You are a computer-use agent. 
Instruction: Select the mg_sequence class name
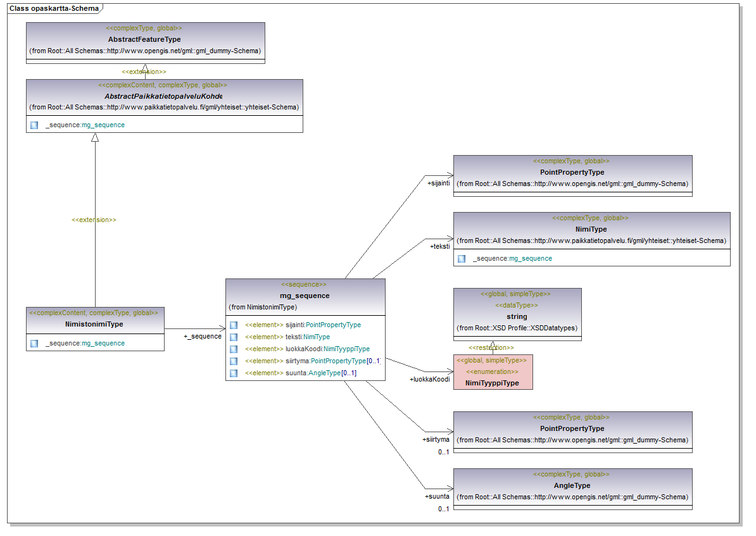click(x=305, y=296)
